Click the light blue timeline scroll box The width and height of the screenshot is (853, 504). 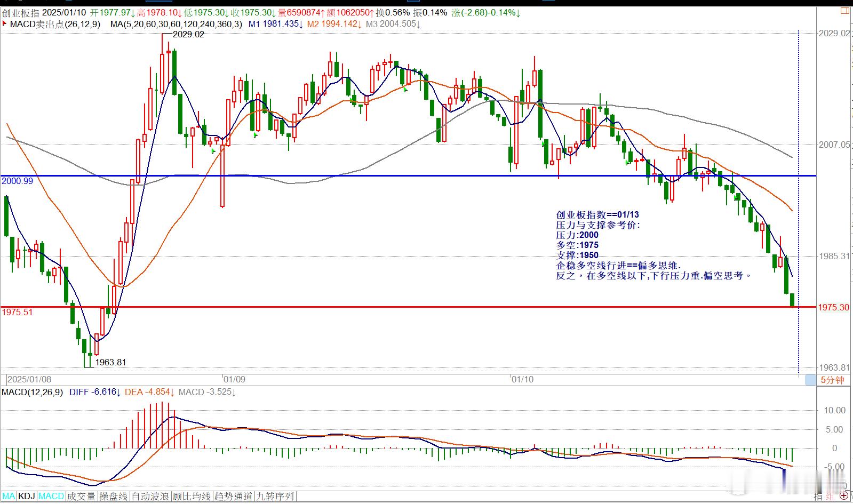[810, 380]
